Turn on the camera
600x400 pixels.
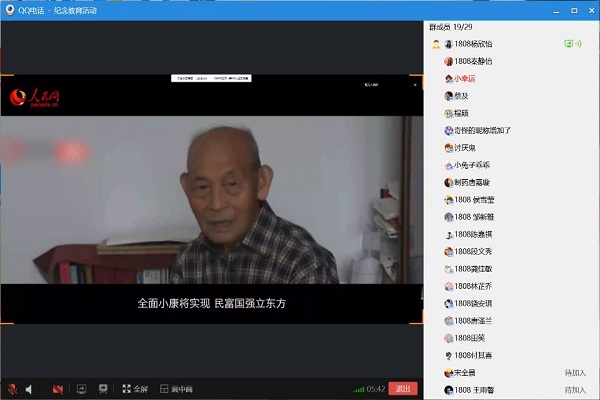[x=58, y=388]
